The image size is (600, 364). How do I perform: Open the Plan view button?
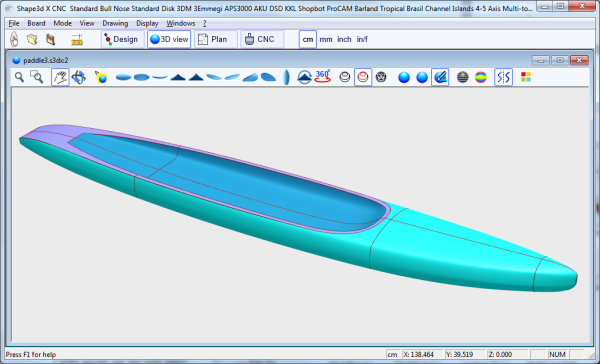pyautogui.click(x=216, y=39)
